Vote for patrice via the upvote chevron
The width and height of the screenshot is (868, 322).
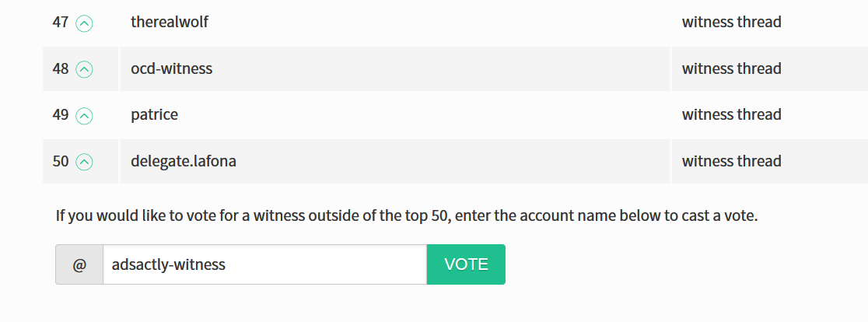point(84,116)
